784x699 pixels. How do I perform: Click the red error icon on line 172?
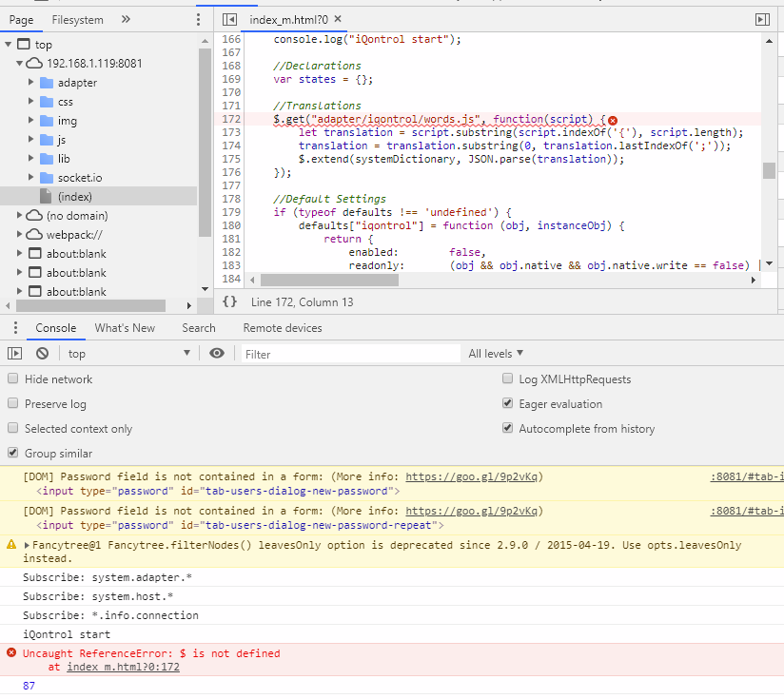(613, 120)
